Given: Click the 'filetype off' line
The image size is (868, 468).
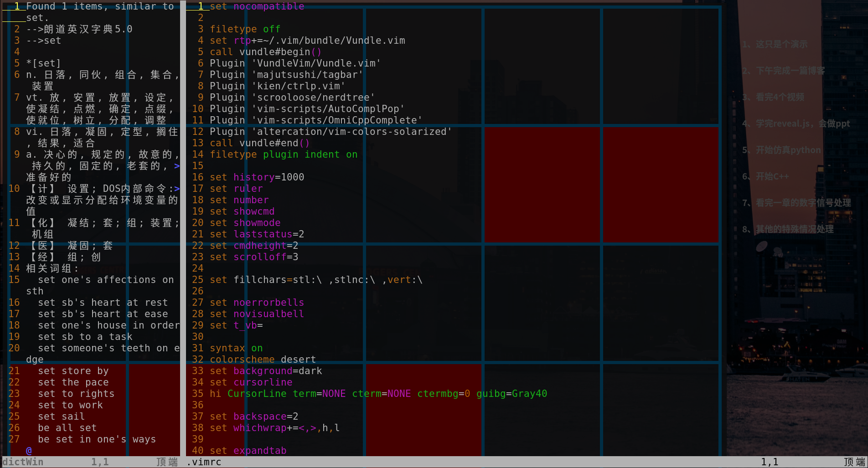Looking at the screenshot, I should coord(245,29).
